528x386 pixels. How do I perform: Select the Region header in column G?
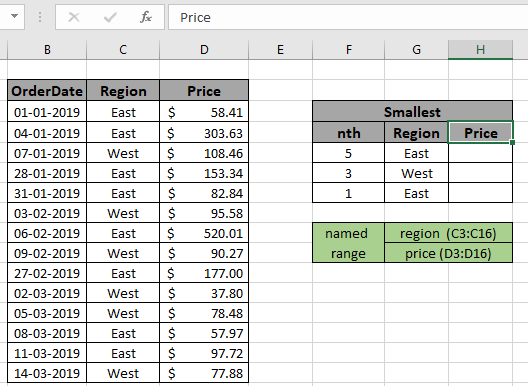tap(417, 133)
